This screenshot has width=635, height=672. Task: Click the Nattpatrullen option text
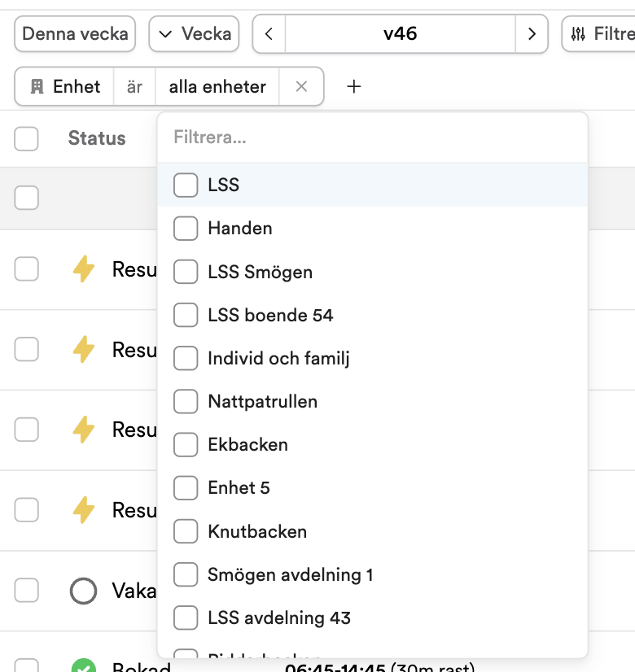click(262, 402)
